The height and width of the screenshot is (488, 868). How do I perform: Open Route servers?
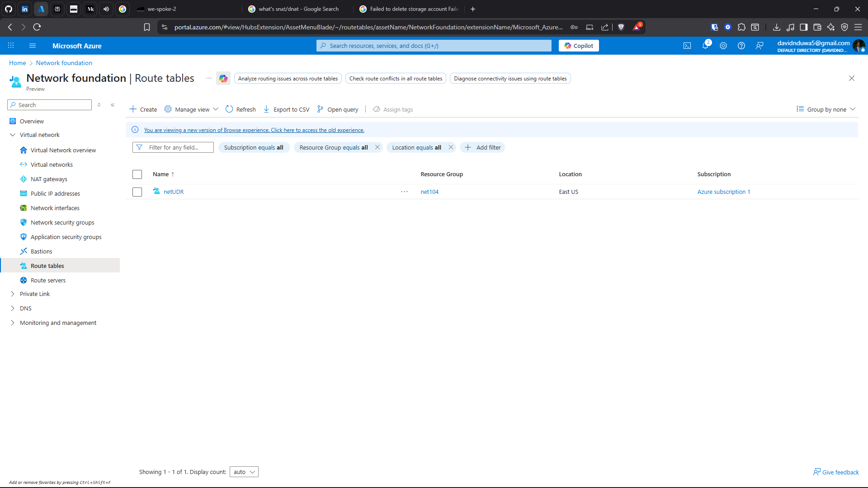tap(48, 280)
